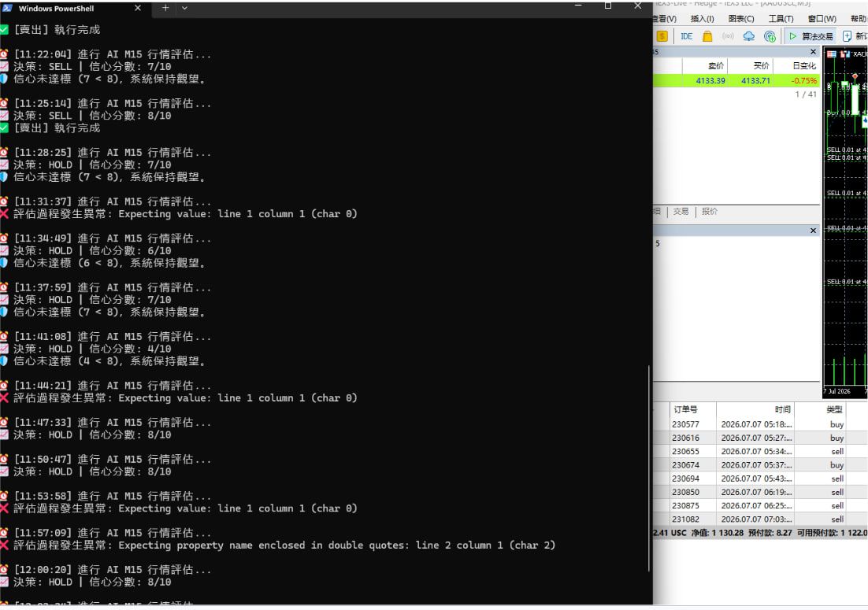The image size is (868, 610).
Task: Toggle the 算法交易 algo trading button
Action: pos(811,36)
